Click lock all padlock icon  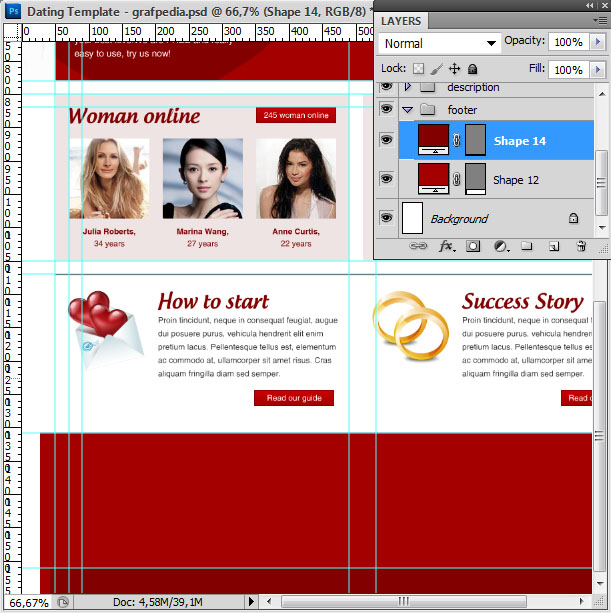tap(472, 69)
